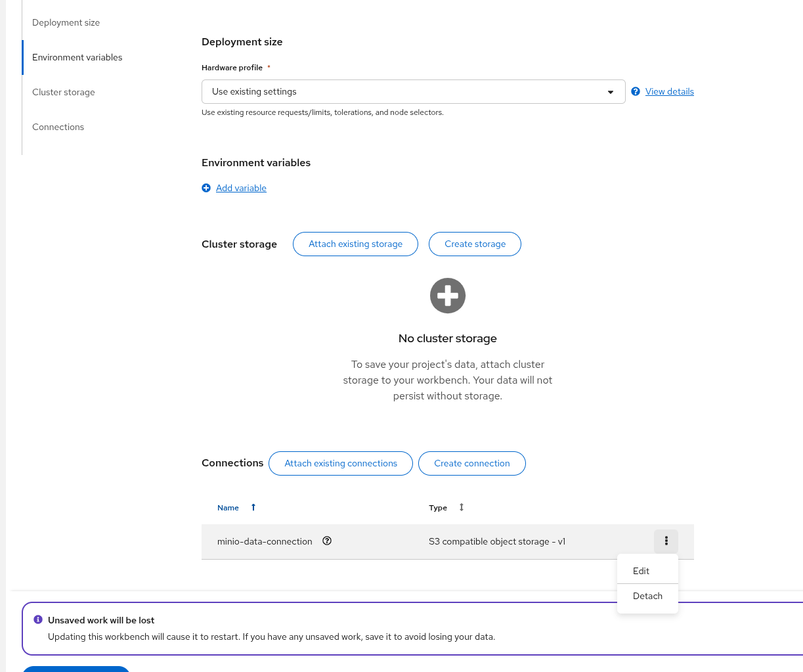
Task: Open the kebab menu for minio-data-connection
Action: pyautogui.click(x=666, y=541)
